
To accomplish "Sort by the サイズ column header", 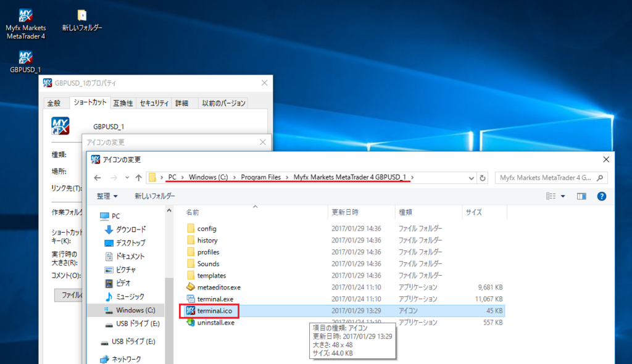I will [x=484, y=212].
